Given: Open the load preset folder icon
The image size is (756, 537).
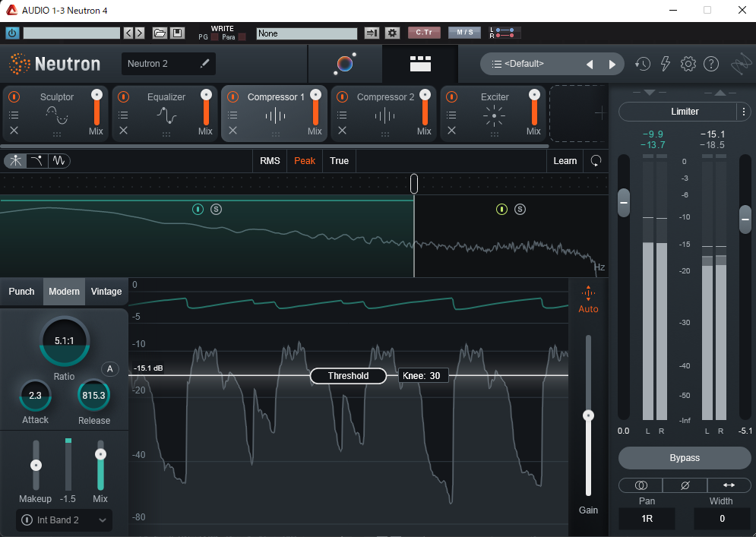Looking at the screenshot, I should point(160,33).
